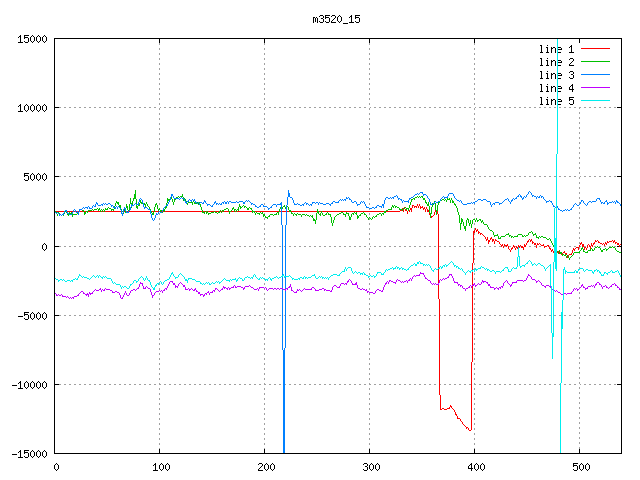Click the 15000 label on the y-axis
The image size is (640, 480).
pyautogui.click(x=32, y=39)
